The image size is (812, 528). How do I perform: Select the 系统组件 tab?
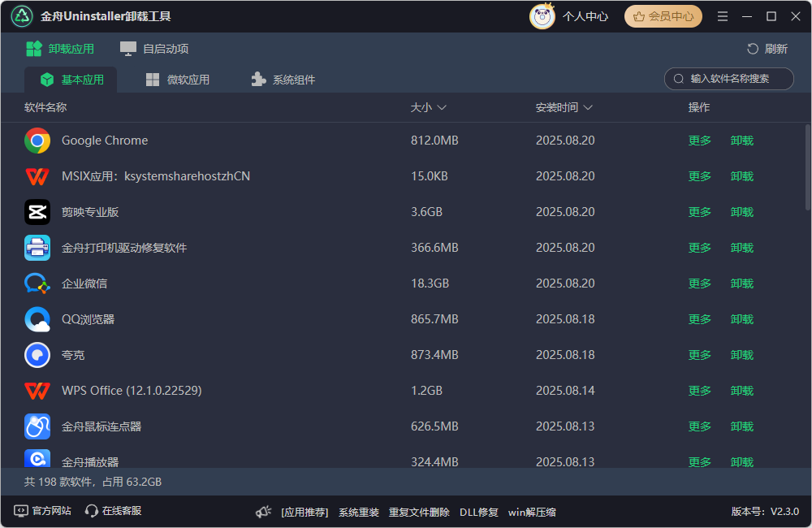[x=283, y=80]
